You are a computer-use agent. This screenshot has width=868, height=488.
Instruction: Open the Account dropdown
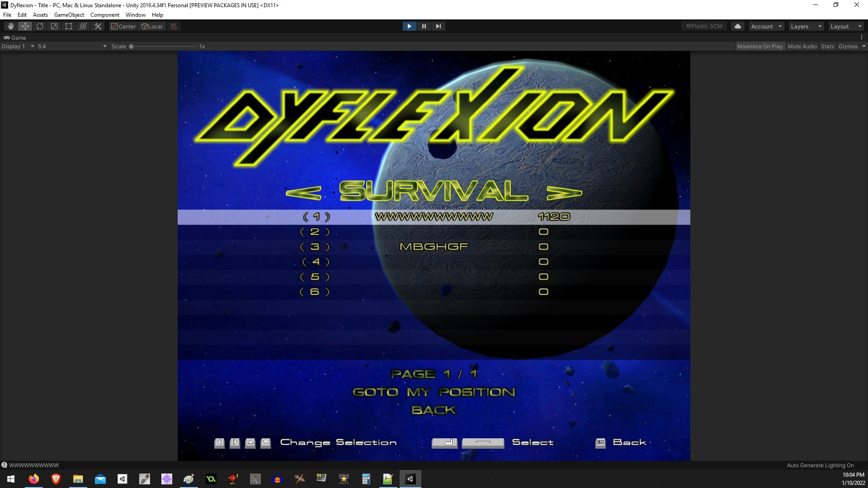[x=766, y=26]
